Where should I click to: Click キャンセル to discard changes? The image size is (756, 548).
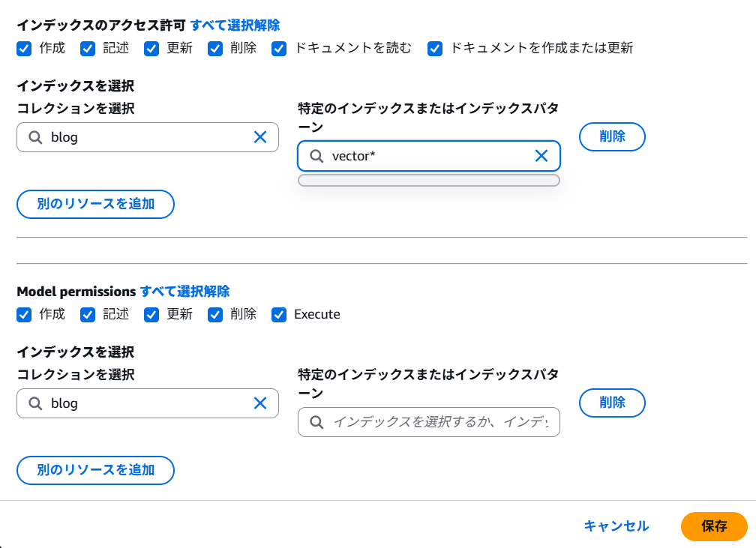click(616, 526)
